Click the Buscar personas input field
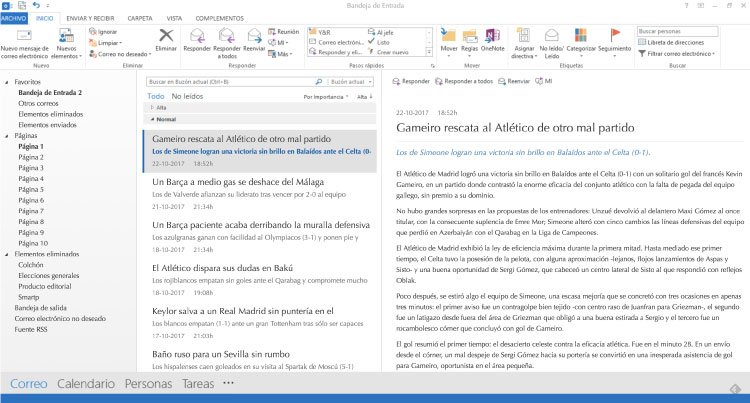The width and height of the screenshot is (750, 403). (677, 31)
